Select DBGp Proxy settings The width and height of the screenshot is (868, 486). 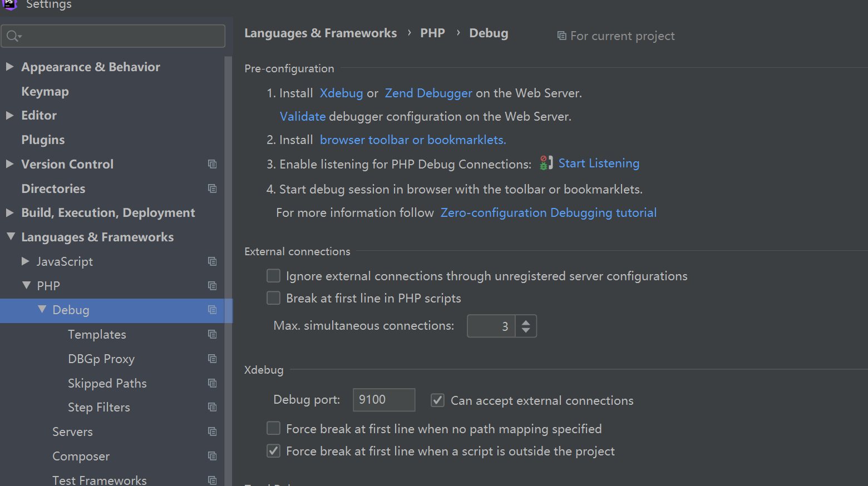tap(101, 359)
